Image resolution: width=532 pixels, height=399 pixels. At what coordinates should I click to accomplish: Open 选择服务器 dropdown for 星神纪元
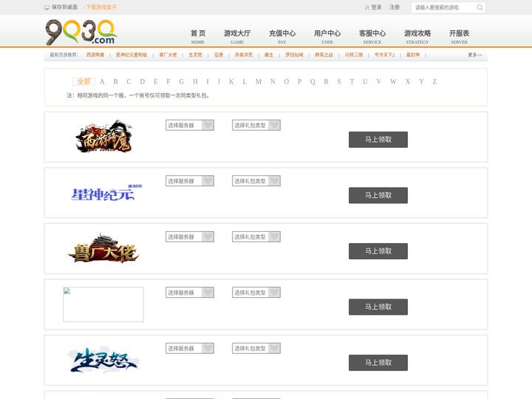click(190, 181)
